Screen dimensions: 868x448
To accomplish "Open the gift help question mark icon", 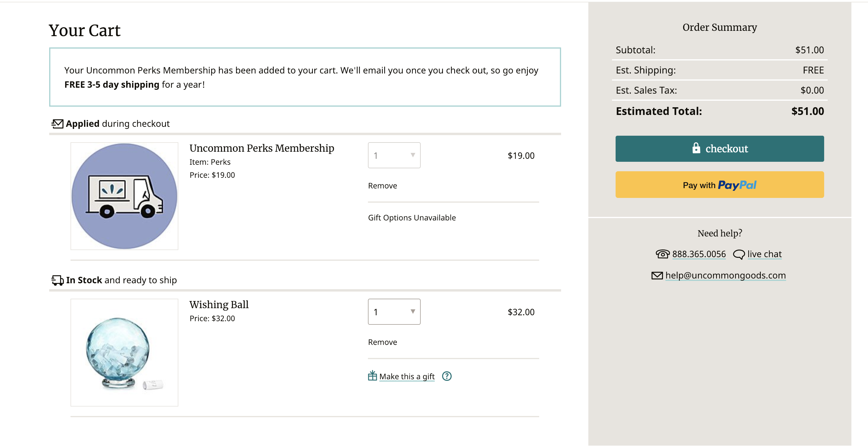I will 447,376.
